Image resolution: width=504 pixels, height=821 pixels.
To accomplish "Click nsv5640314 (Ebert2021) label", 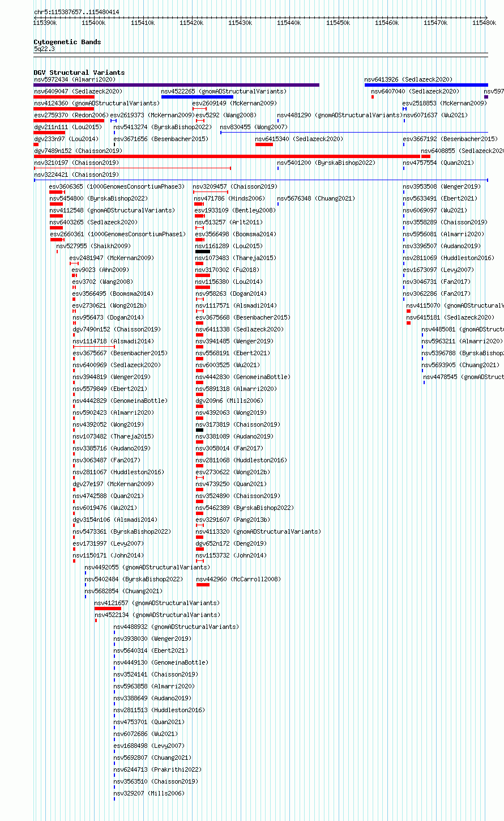I will (x=151, y=651).
